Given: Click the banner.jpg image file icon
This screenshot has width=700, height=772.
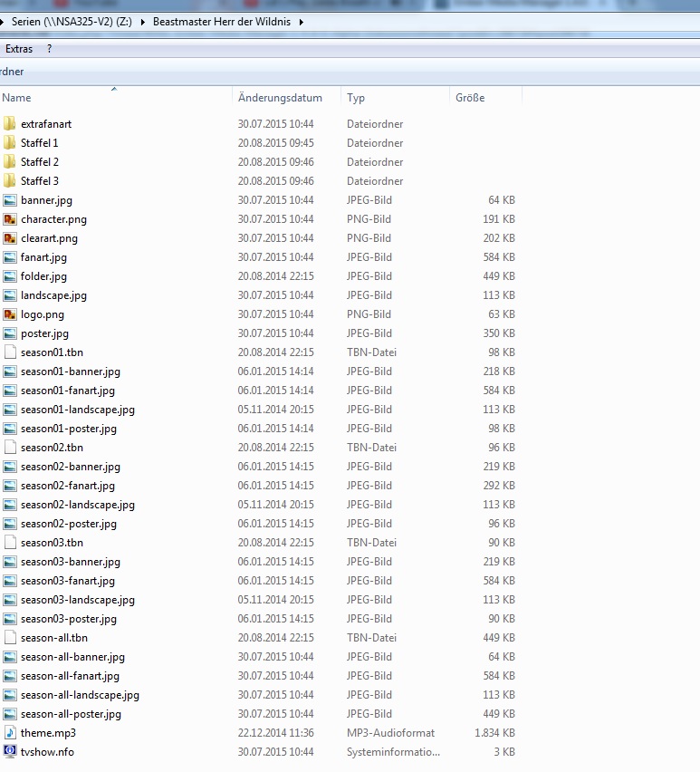Looking at the screenshot, I should coord(9,200).
